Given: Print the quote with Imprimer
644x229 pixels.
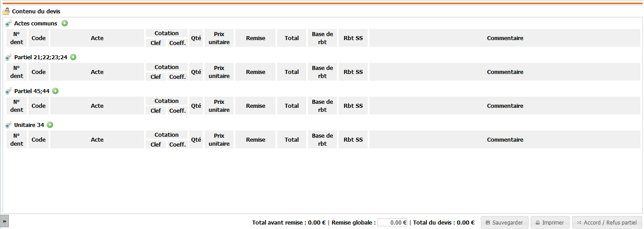Looking at the screenshot, I should pyautogui.click(x=550, y=222).
